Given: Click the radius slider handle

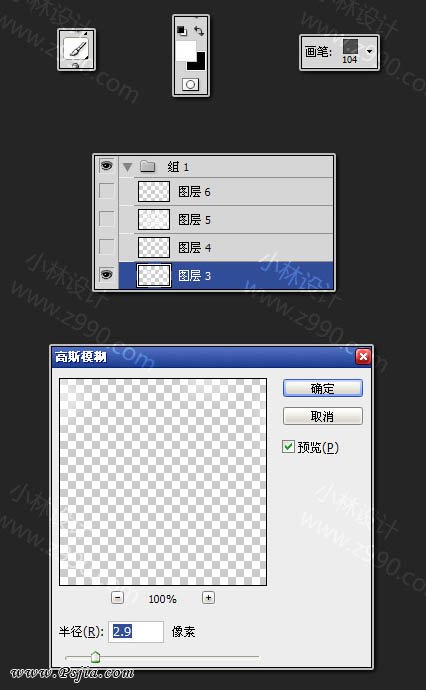Looking at the screenshot, I should click(x=95, y=657).
